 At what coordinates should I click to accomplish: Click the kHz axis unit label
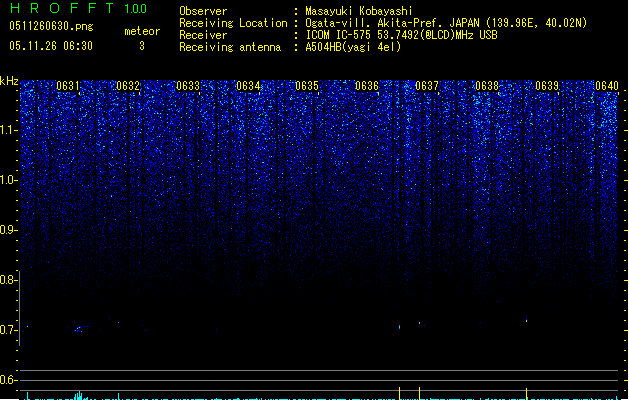click(x=9, y=81)
